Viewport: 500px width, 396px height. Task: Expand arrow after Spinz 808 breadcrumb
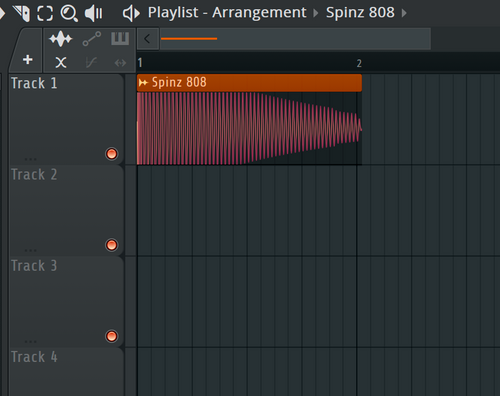point(404,13)
